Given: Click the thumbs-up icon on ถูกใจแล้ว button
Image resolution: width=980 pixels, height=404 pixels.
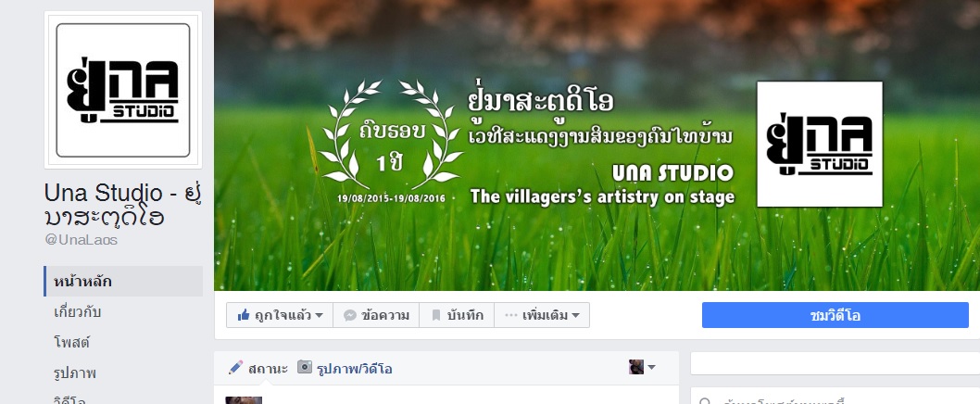Looking at the screenshot, I should [x=244, y=315].
